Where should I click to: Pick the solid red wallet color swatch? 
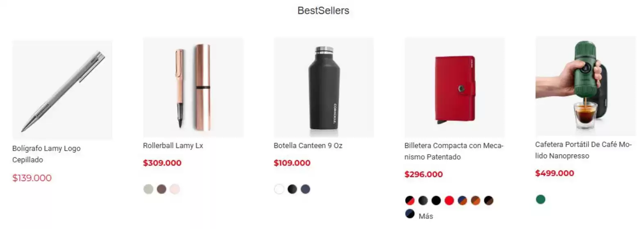[449, 200]
